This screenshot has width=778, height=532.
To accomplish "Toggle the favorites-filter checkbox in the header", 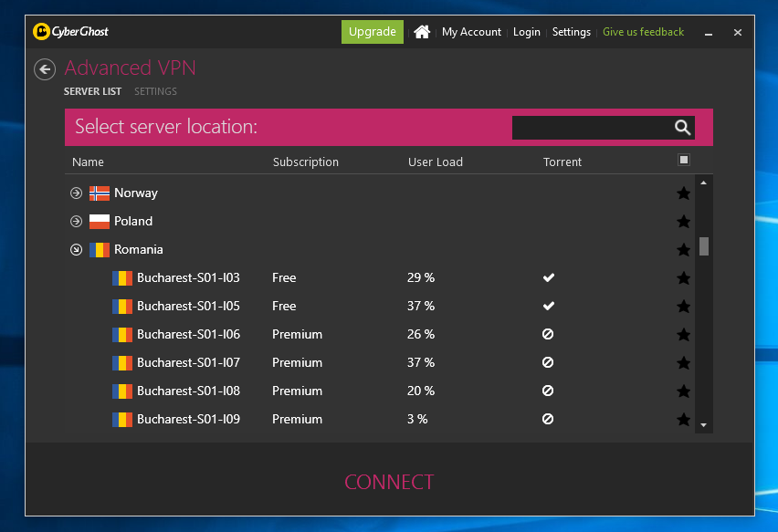I will (684, 160).
